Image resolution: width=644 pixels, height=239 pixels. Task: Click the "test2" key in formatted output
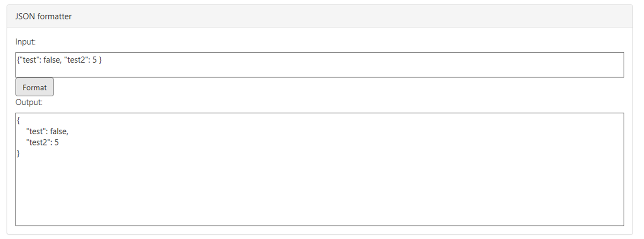coord(38,143)
